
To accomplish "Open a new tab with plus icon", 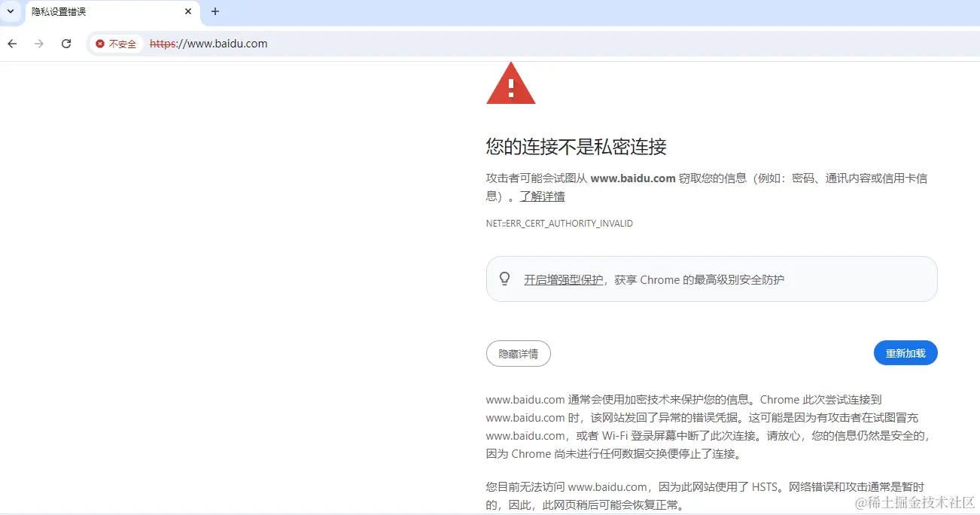I will (x=215, y=11).
